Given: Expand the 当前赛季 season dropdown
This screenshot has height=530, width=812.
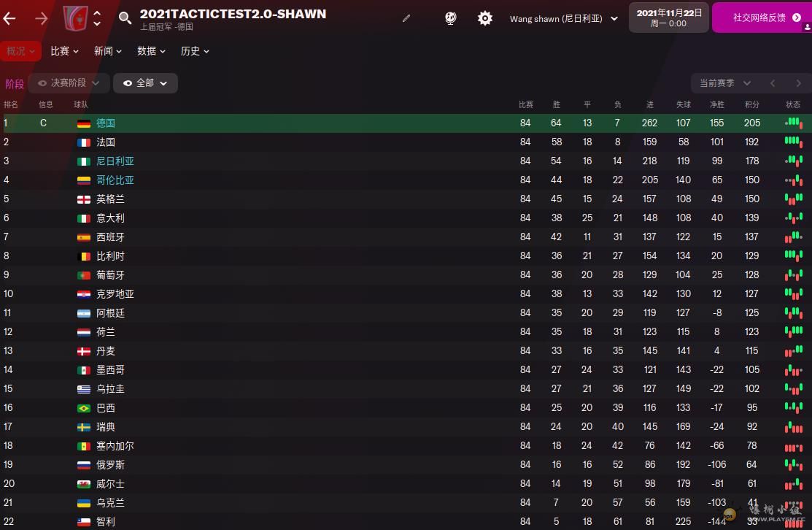Looking at the screenshot, I should pyautogui.click(x=725, y=83).
